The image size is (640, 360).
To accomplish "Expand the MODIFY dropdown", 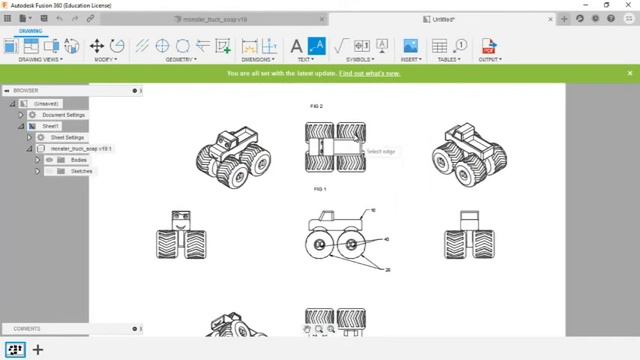I will pos(106,60).
